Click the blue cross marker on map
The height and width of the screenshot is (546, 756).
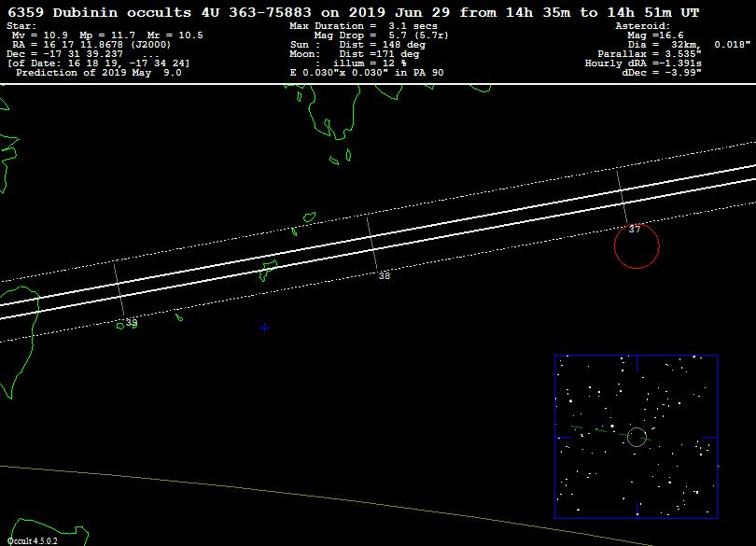tap(264, 328)
